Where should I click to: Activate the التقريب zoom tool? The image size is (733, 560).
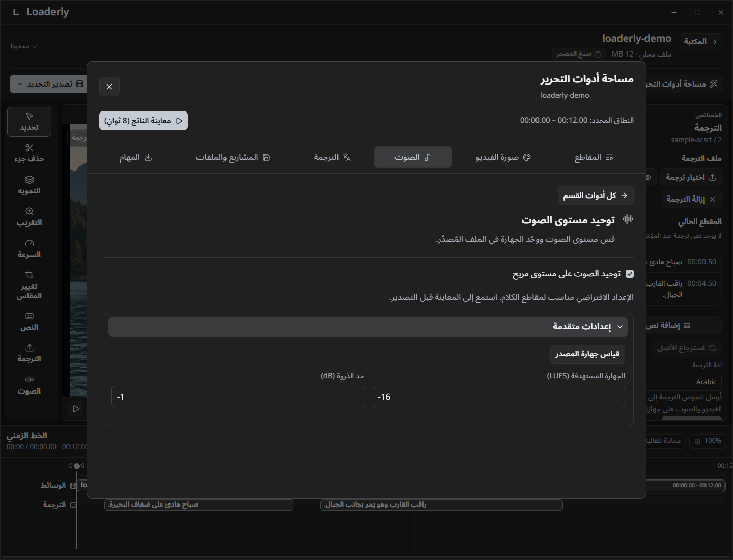29,217
